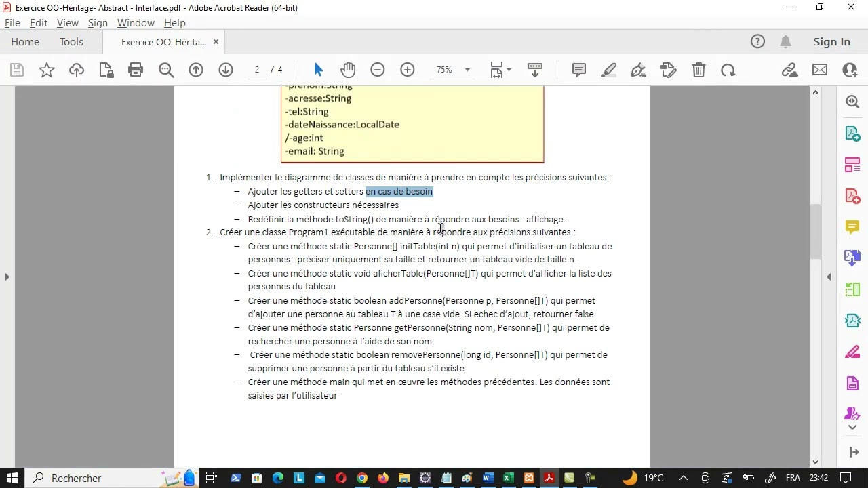Click the Windows Start button
Viewport: 868px width, 488px height.
pos(12,478)
